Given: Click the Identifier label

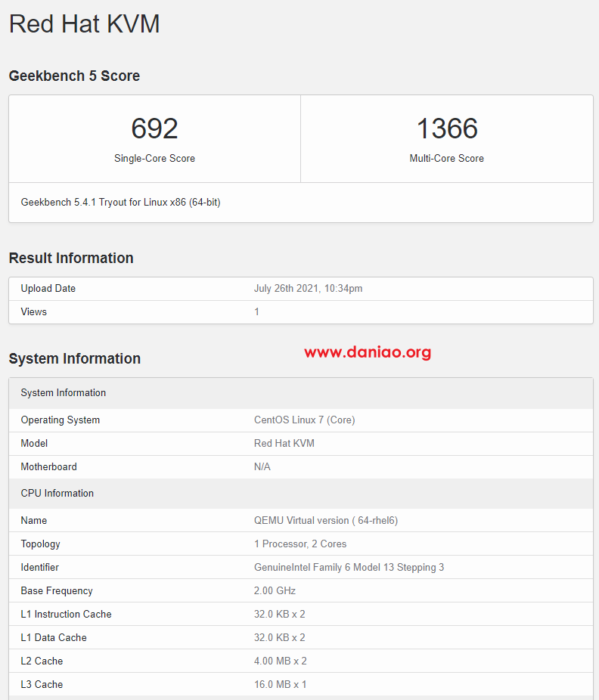Looking at the screenshot, I should [x=40, y=568].
